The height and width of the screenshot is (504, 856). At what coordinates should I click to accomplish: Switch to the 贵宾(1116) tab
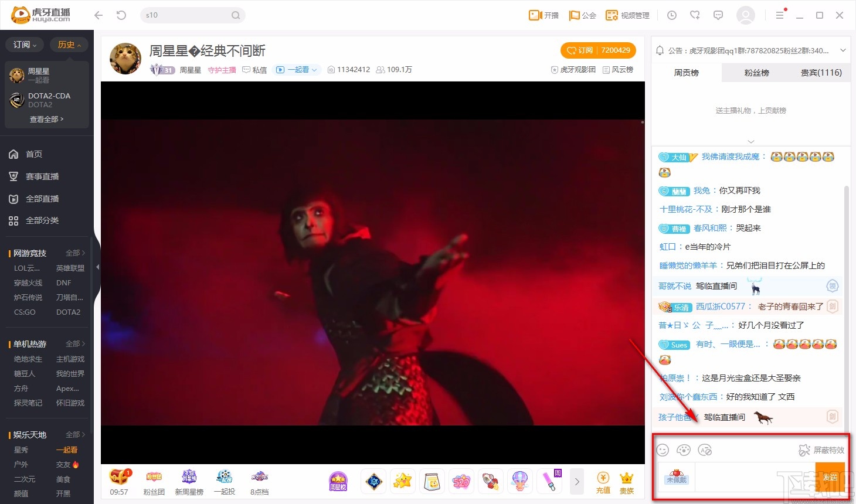point(821,73)
